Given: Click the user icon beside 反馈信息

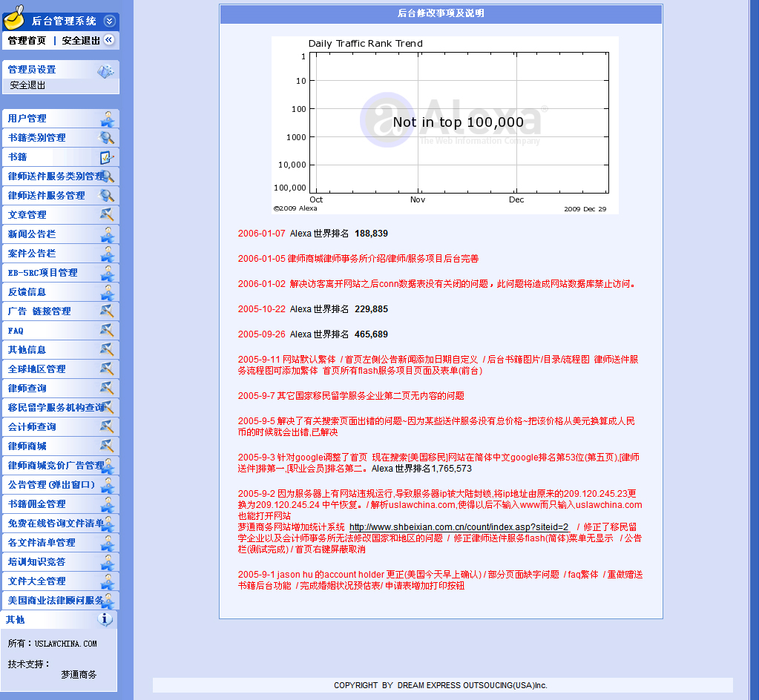Looking at the screenshot, I should pyautogui.click(x=108, y=293).
